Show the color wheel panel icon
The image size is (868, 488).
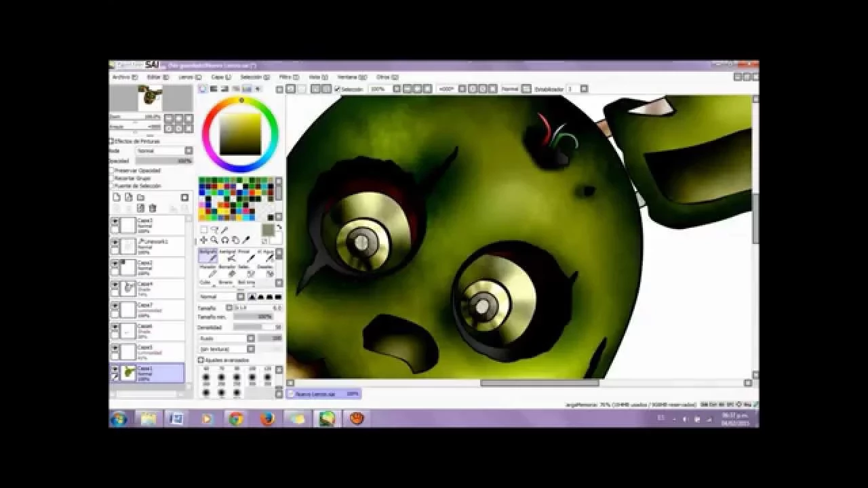(x=203, y=89)
